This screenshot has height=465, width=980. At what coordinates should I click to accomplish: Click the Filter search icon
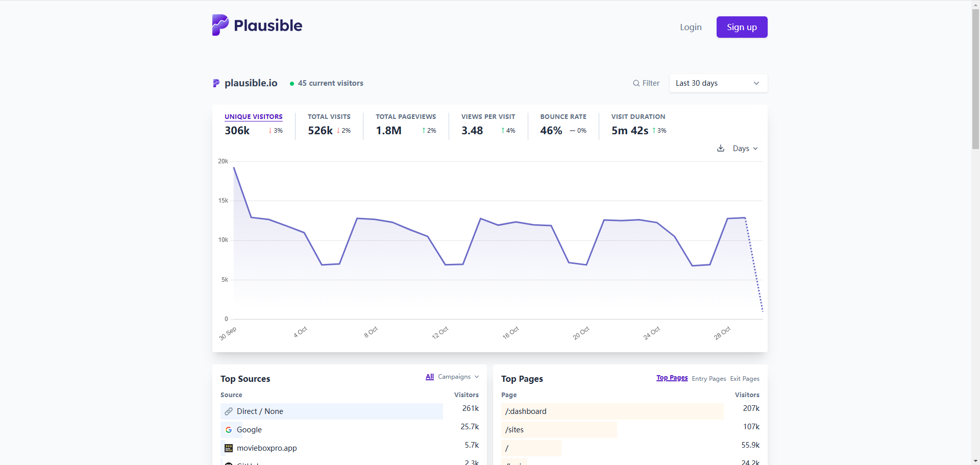(x=636, y=83)
